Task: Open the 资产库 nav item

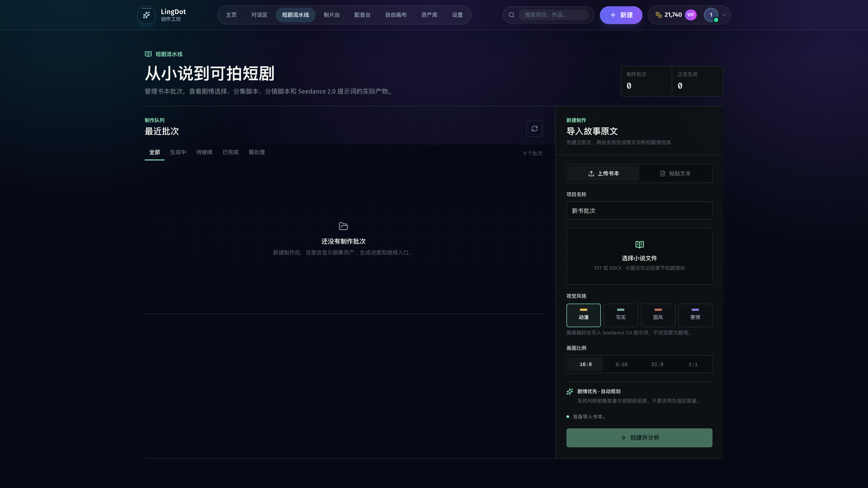Action: [429, 15]
